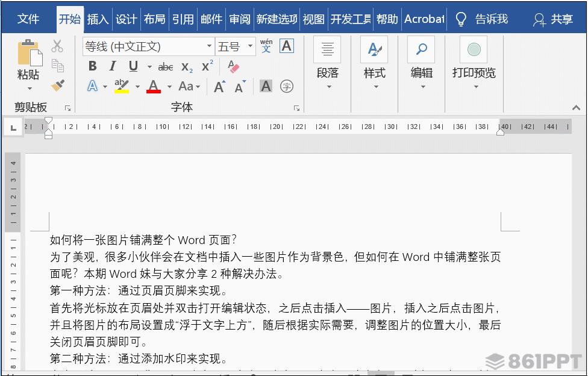Viewport: 588px width, 376px height.
Task: Switch to the 审阅 Review tab
Action: point(240,19)
